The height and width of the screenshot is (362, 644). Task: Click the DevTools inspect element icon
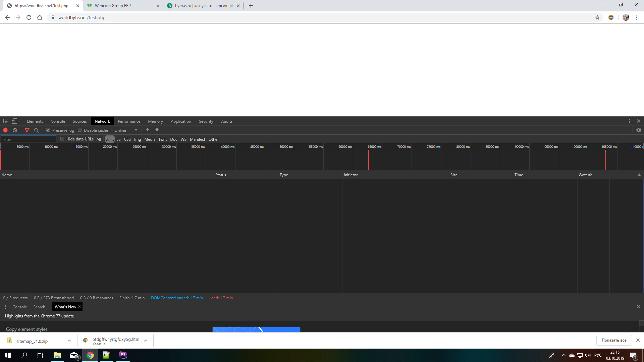point(5,121)
